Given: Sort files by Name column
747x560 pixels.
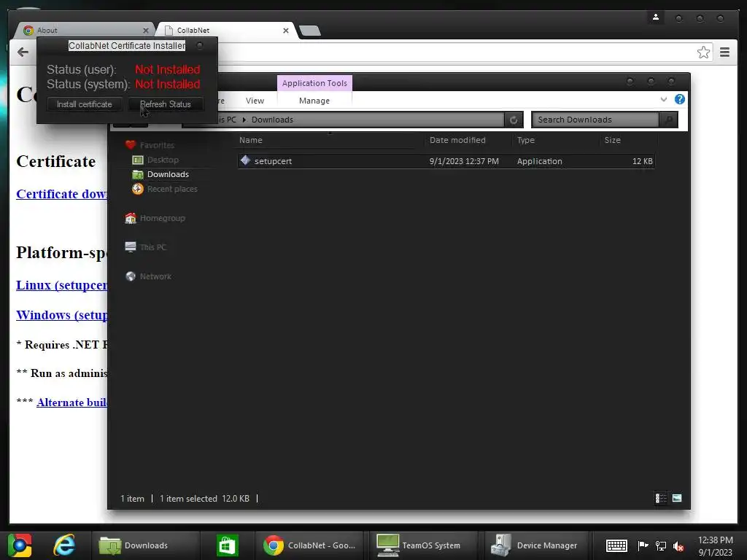Looking at the screenshot, I should 251,140.
